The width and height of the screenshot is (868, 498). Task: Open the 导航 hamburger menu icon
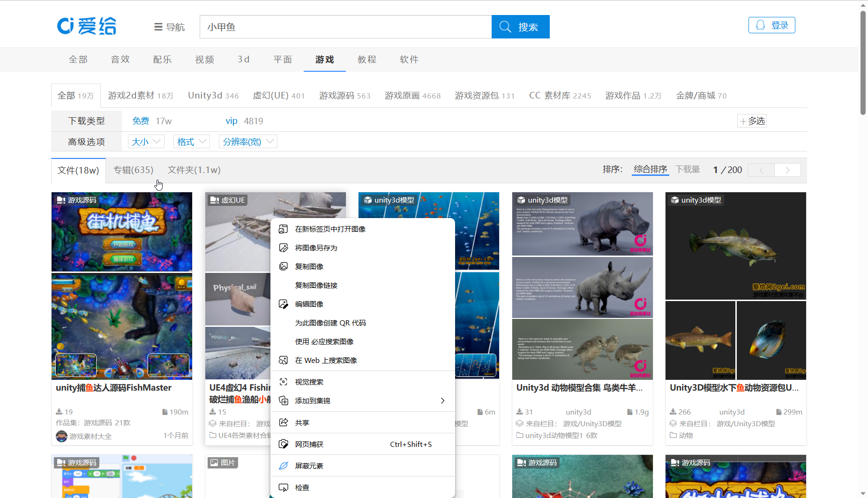(x=158, y=27)
